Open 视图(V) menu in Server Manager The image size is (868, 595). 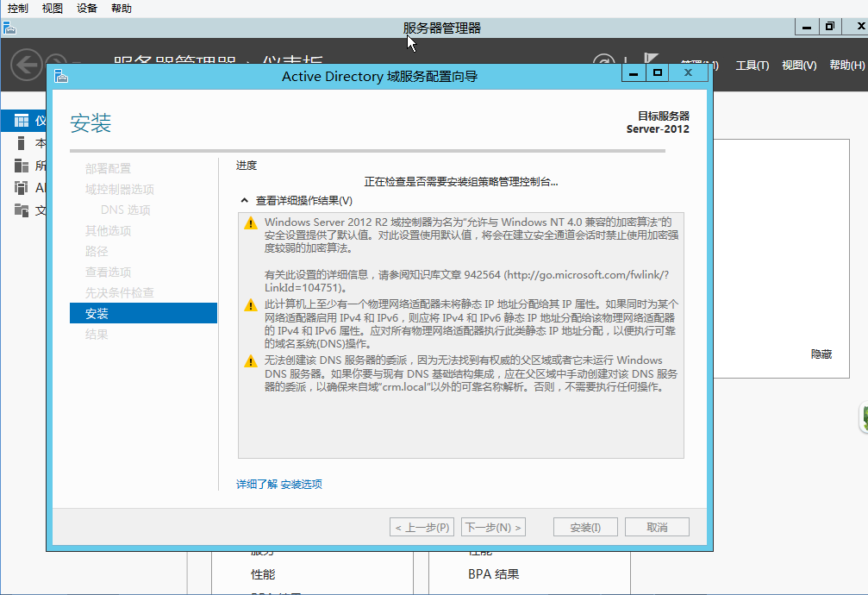click(799, 66)
